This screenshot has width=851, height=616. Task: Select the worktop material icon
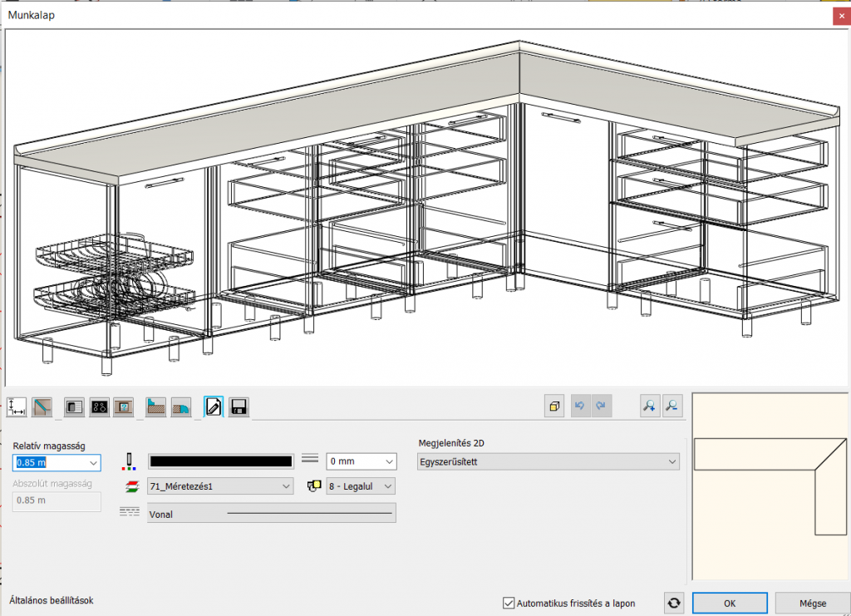click(42, 407)
